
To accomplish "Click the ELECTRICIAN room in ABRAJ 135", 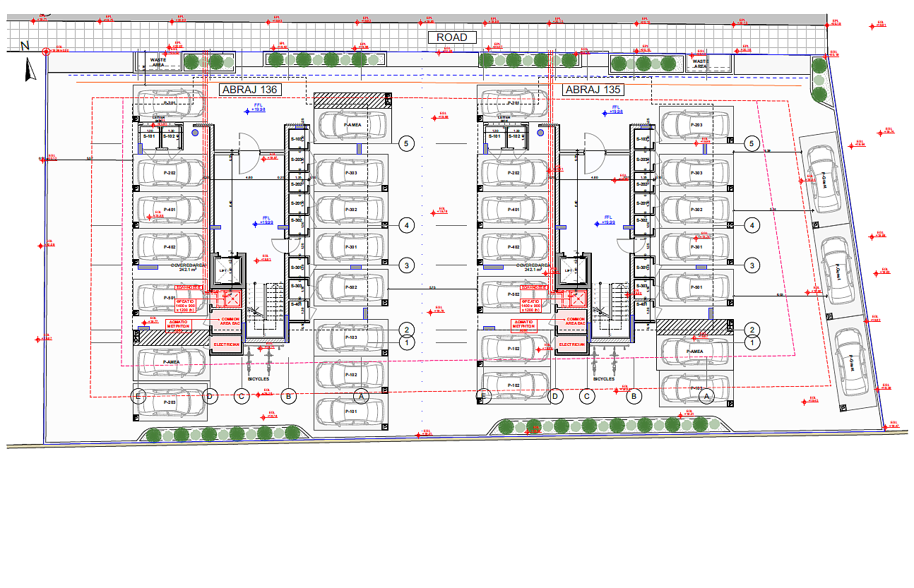I will pyautogui.click(x=571, y=344).
